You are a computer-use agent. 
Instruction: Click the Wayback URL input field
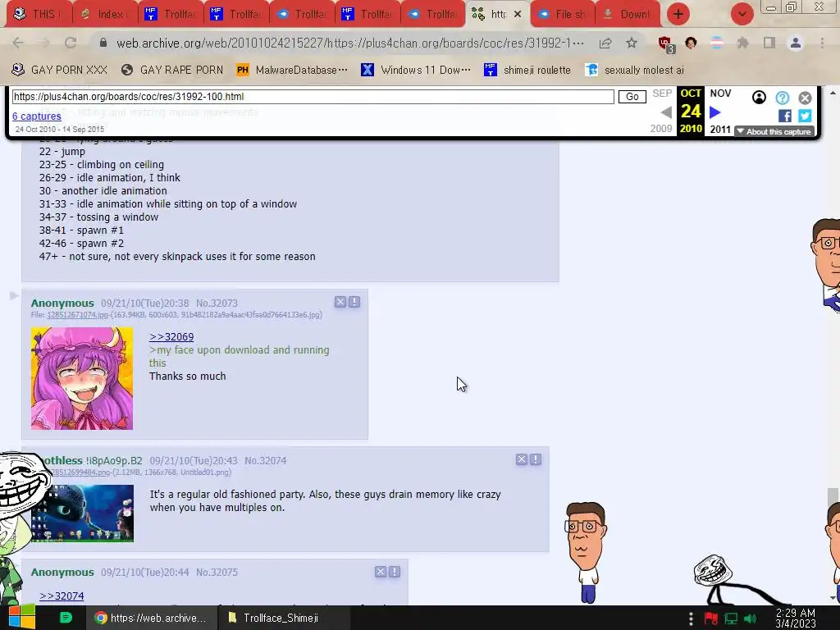tap(313, 97)
